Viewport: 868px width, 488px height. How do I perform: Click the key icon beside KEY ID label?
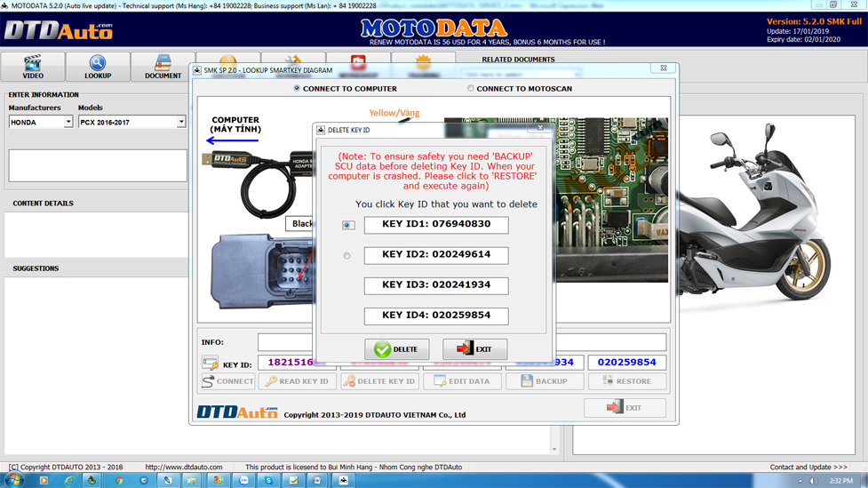211,364
